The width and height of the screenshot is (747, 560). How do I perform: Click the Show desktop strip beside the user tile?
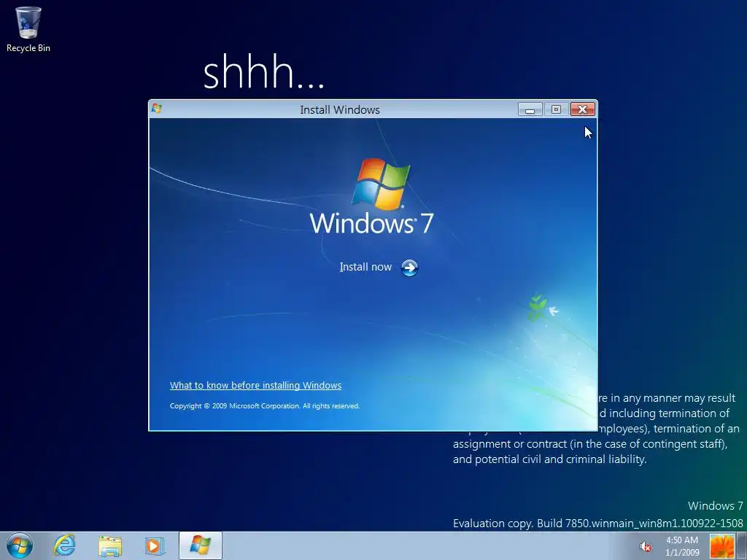click(x=742, y=546)
